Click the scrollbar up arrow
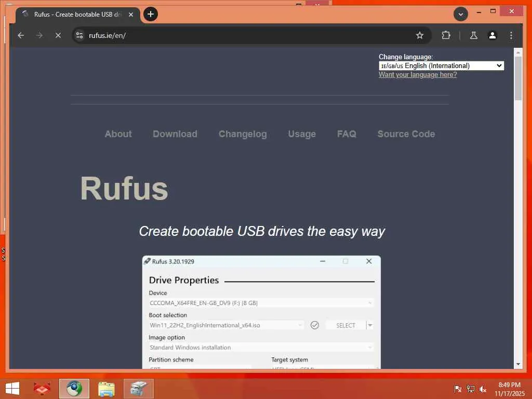 point(518,52)
